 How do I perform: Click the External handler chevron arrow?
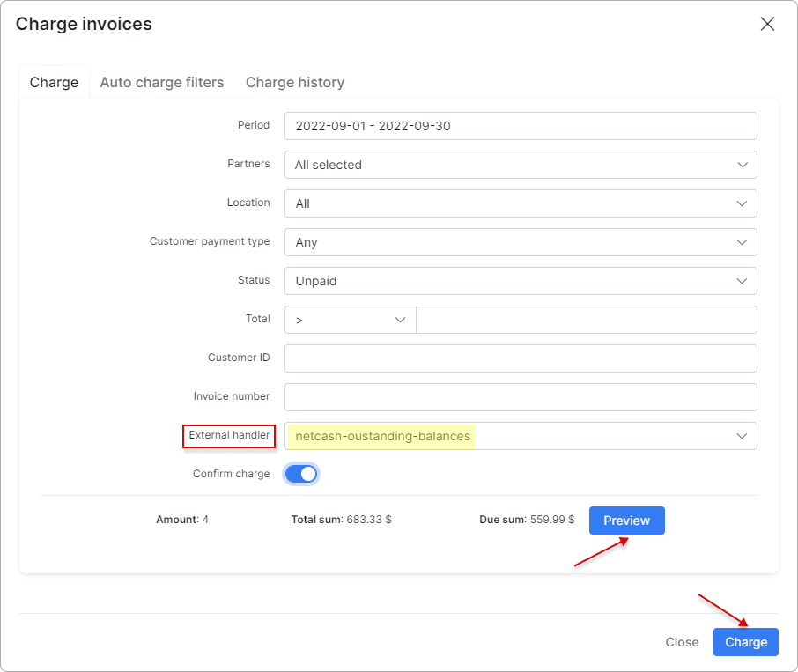pos(742,436)
